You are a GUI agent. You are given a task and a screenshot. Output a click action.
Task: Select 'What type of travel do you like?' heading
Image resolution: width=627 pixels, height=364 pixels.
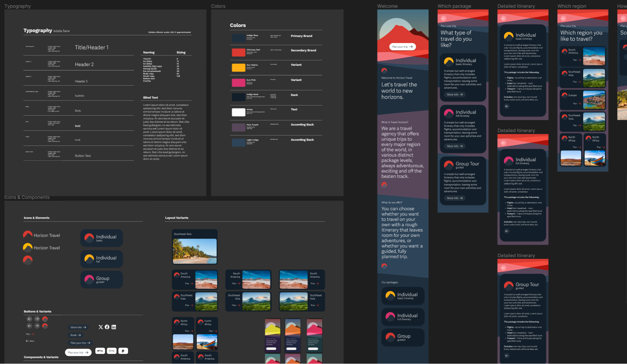(456, 39)
